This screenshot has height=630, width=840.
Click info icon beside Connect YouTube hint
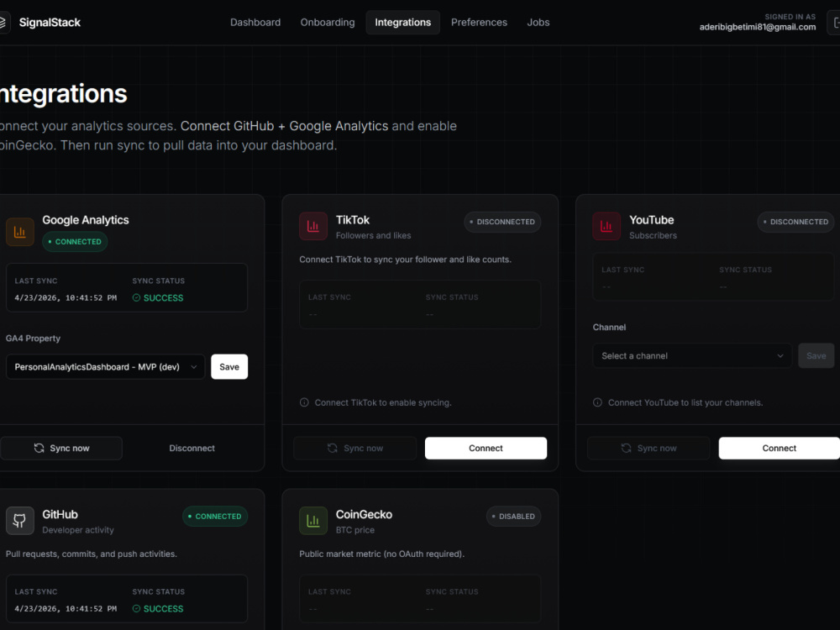click(597, 402)
